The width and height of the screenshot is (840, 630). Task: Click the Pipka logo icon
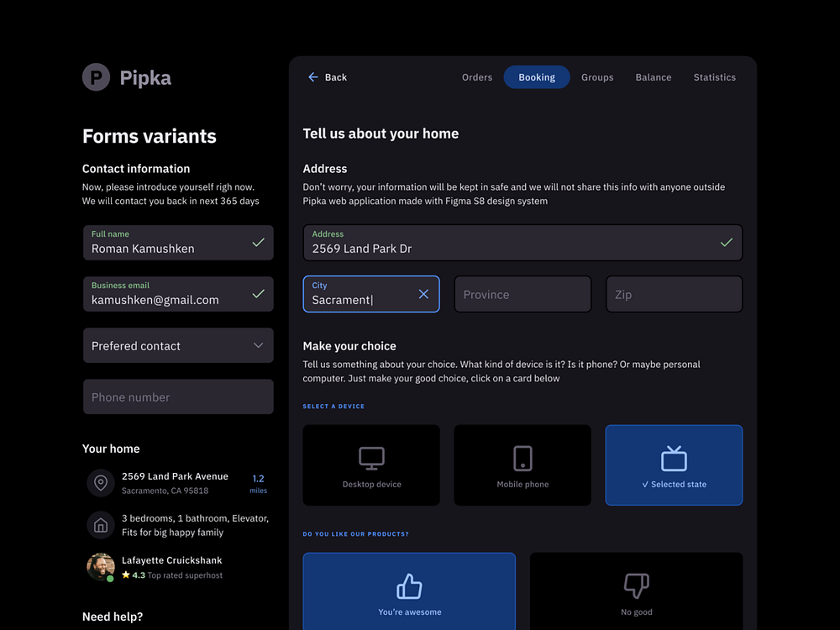click(96, 76)
